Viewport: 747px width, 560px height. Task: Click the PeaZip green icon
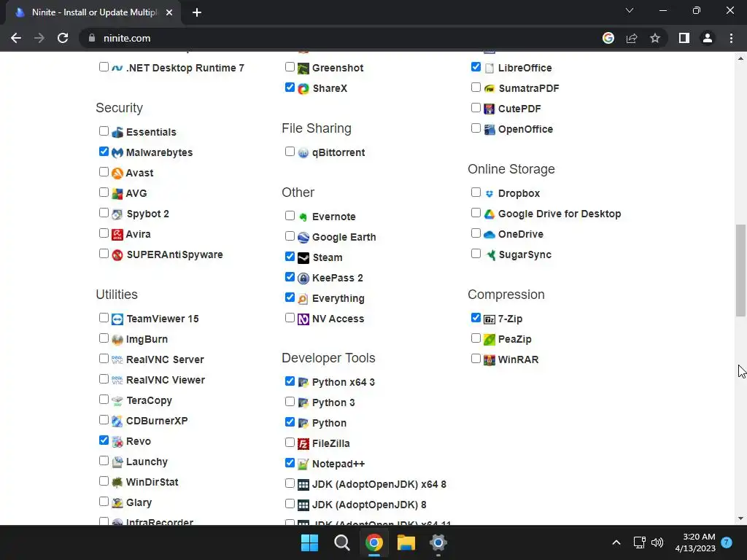click(489, 340)
